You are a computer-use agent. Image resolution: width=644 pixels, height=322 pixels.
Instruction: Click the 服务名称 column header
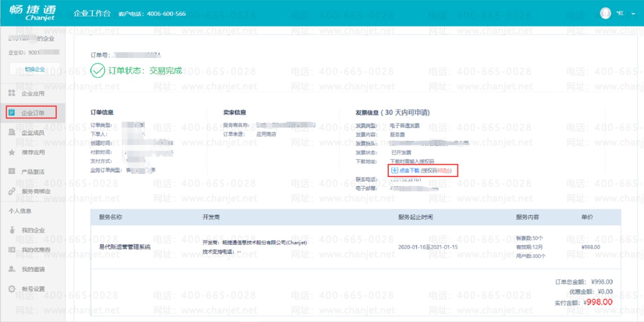click(110, 217)
